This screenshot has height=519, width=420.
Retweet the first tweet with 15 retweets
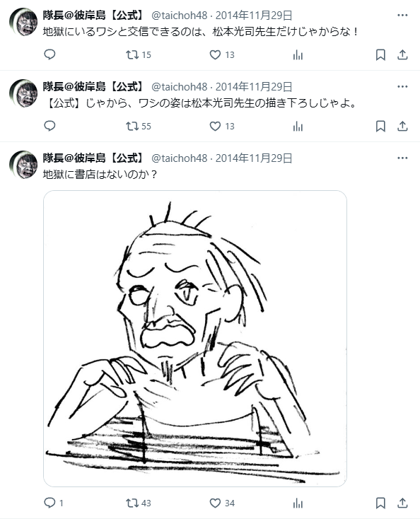139,54
